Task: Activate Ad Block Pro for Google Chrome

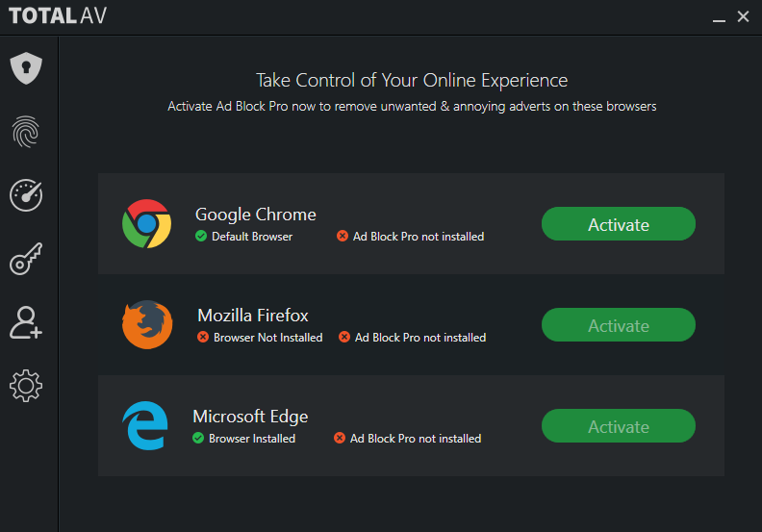Action: [x=618, y=224]
